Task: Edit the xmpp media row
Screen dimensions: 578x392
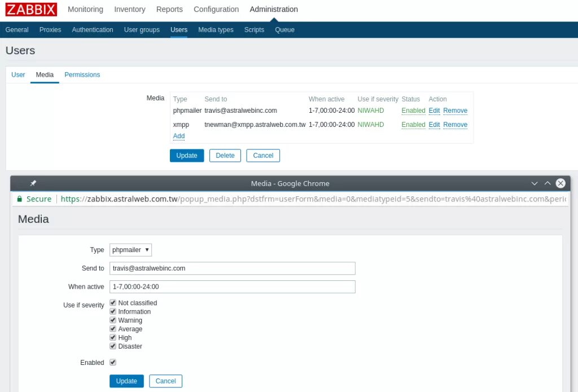Action: tap(434, 125)
